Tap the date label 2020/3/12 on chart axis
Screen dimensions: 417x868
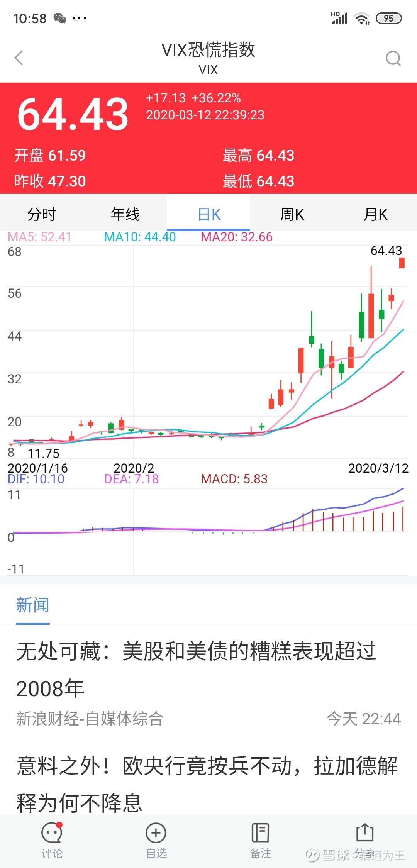pyautogui.click(x=378, y=468)
